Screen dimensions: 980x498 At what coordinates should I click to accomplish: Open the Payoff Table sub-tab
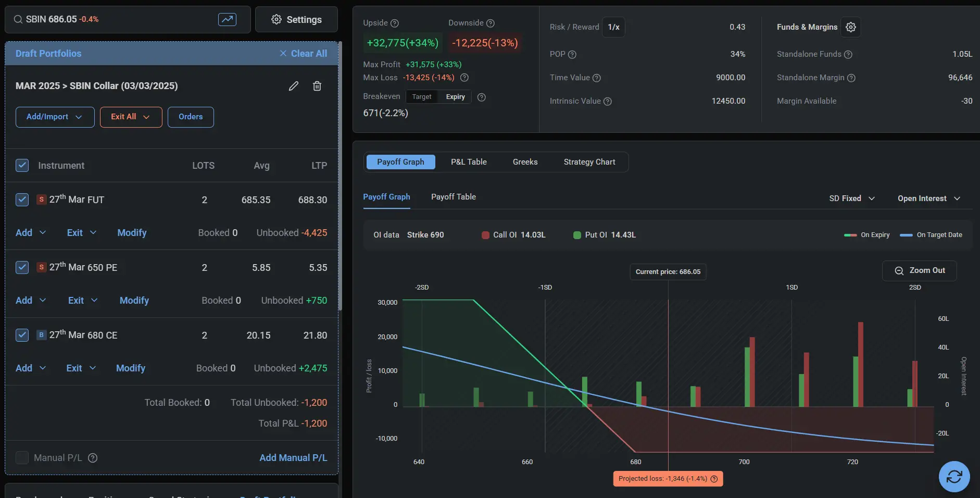454,197
